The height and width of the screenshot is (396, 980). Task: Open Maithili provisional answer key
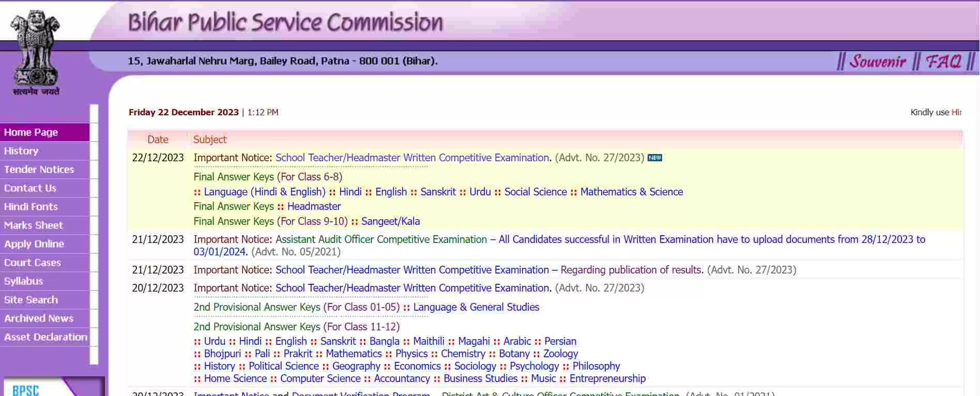(x=428, y=341)
